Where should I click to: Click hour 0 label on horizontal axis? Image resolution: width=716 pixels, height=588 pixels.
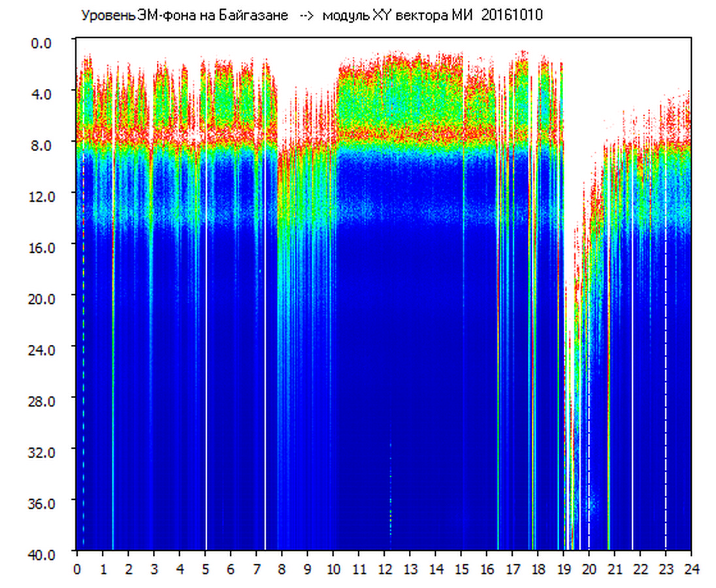[x=77, y=569]
